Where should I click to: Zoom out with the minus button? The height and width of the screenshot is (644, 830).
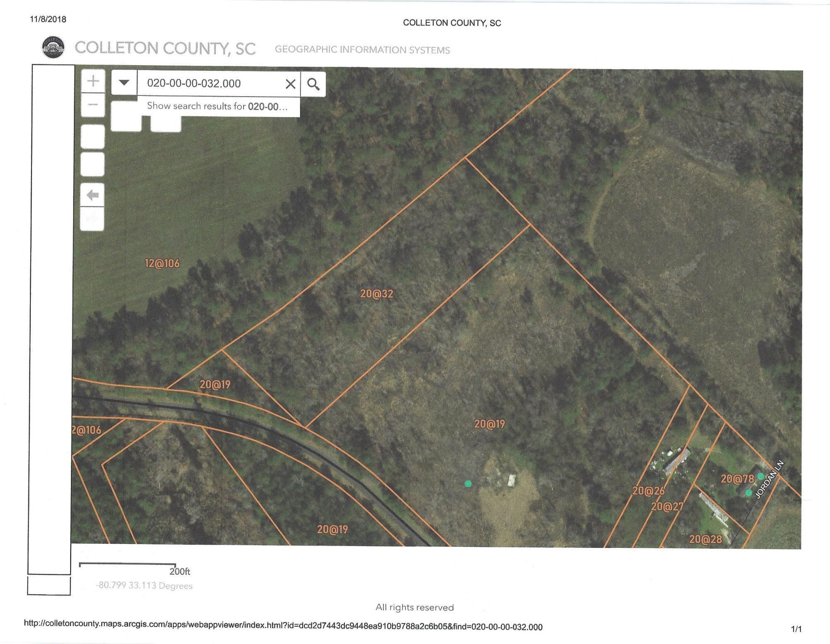[93, 104]
